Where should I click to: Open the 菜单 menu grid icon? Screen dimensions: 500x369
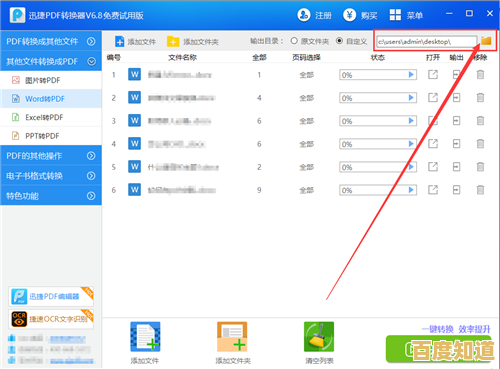(x=395, y=15)
